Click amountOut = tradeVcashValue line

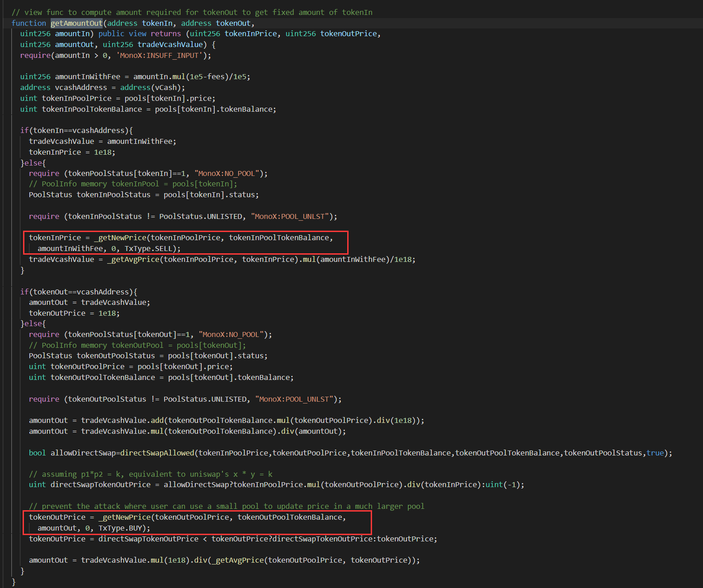coord(90,302)
